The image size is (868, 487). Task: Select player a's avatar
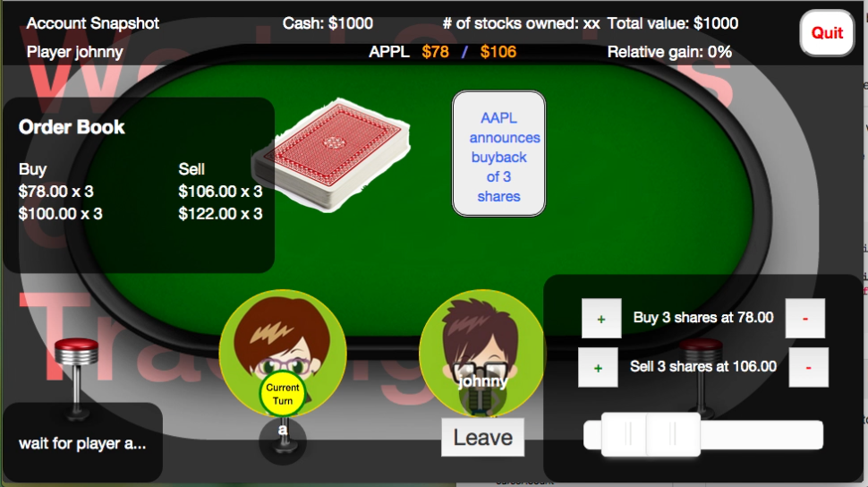(282, 353)
